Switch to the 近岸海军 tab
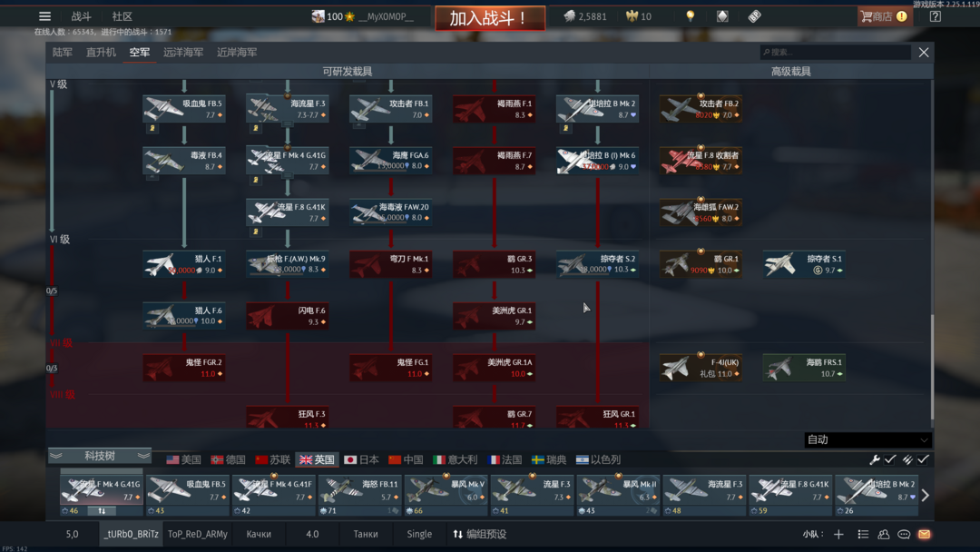 (237, 53)
